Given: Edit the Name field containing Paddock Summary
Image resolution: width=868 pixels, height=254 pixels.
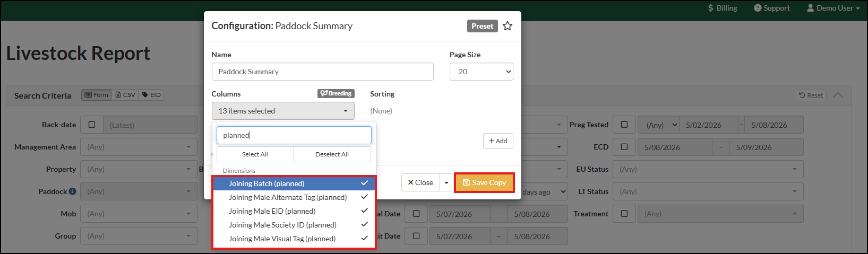Looking at the screenshot, I should point(322,72).
